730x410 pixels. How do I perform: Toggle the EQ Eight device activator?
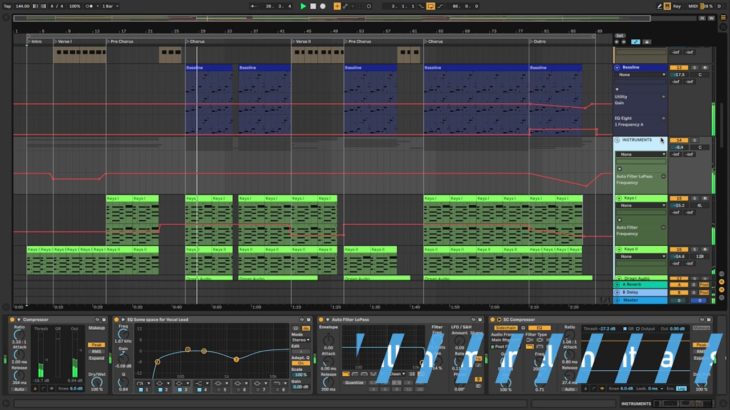[116, 320]
